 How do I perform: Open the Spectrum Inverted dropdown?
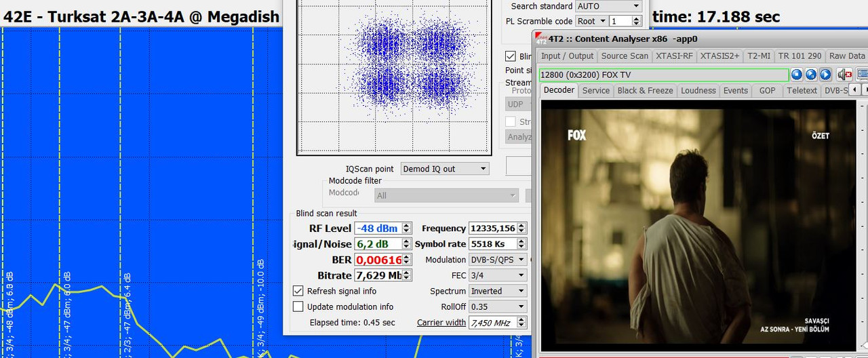pos(498,291)
